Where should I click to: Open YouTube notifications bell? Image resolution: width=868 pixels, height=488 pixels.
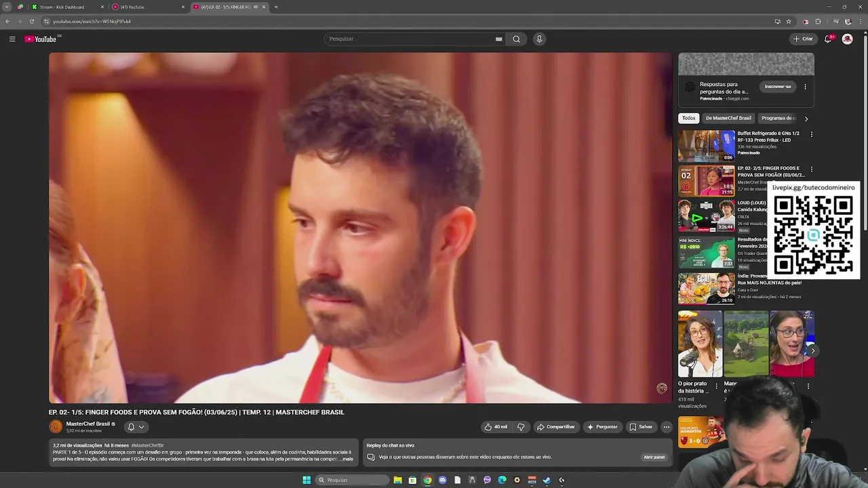(x=828, y=39)
